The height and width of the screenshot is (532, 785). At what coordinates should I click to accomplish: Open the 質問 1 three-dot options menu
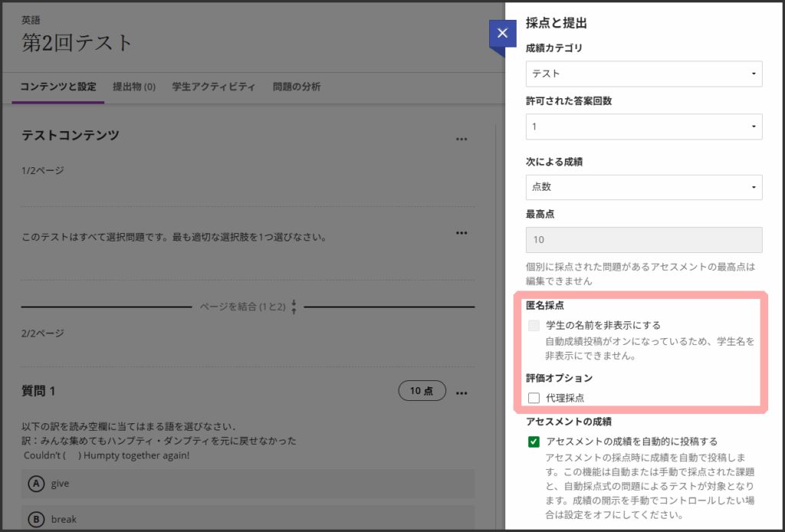pos(461,392)
